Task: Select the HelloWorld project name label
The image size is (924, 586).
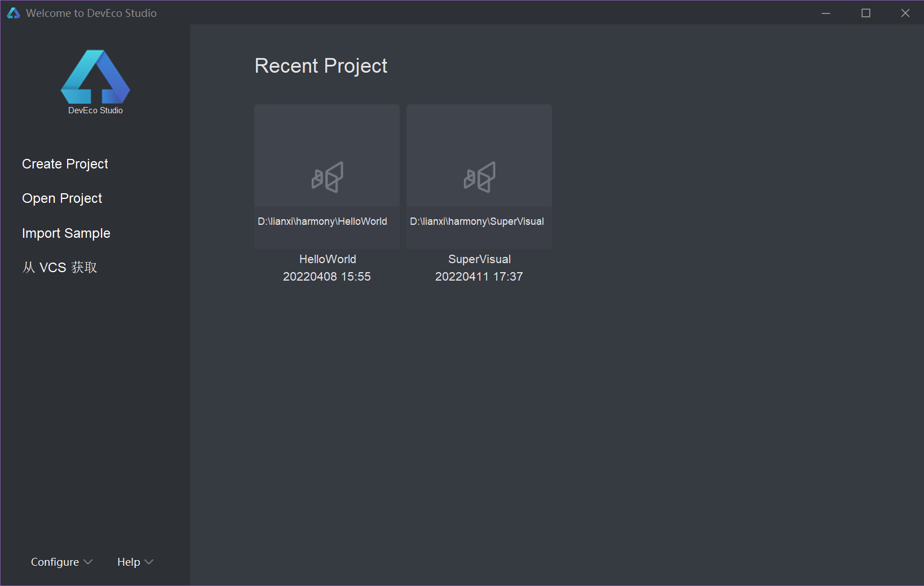Action: [x=328, y=259]
